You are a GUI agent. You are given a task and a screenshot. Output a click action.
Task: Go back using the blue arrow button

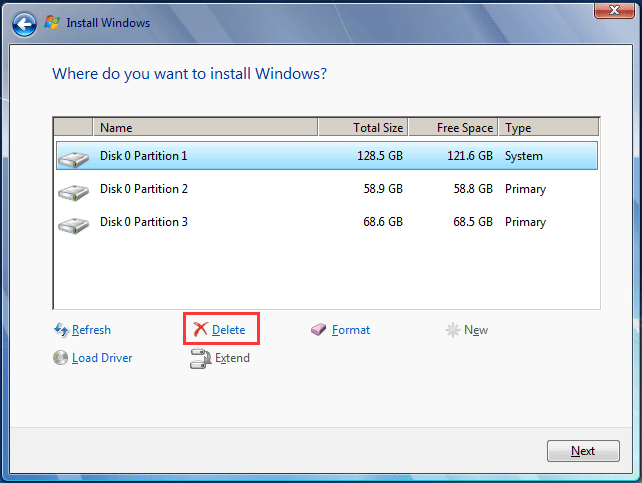24,25
